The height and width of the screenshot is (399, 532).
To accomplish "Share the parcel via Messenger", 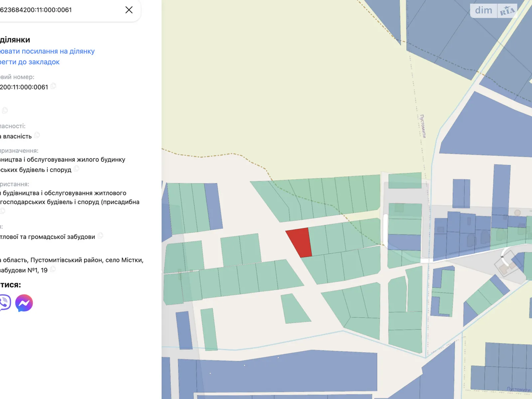I will tap(24, 303).
